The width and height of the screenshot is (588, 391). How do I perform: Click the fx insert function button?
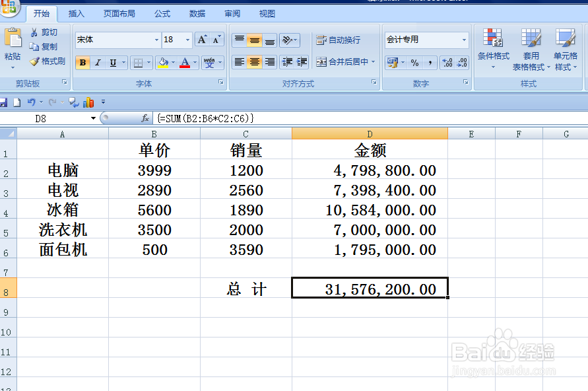145,119
